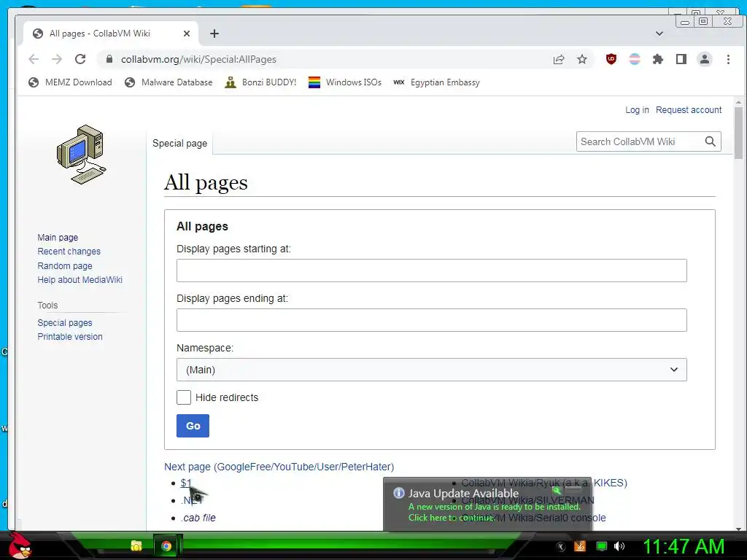Click the padlock site info icon
This screenshot has width=747, height=560.
click(x=109, y=59)
